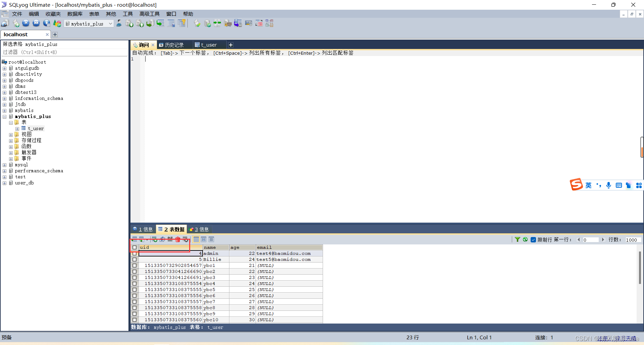Click the add new row icon
This screenshot has width=644, height=345.
[x=154, y=239]
